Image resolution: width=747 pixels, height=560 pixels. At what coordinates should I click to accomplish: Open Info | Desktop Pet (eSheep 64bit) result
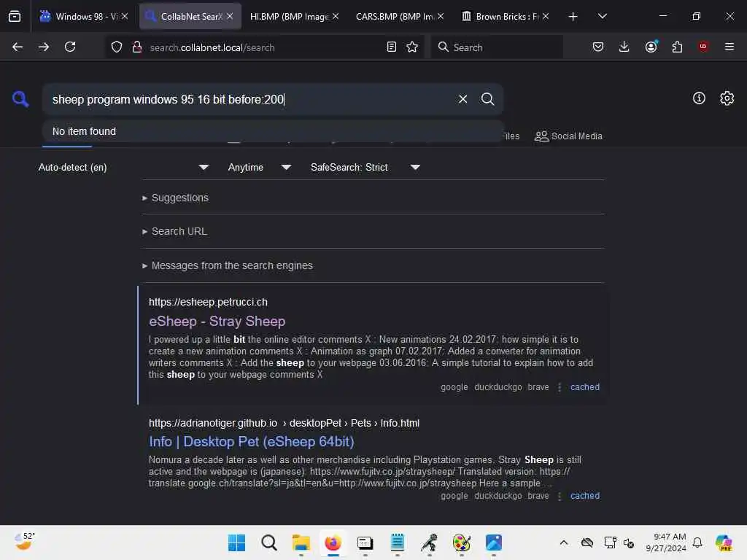tap(251, 442)
